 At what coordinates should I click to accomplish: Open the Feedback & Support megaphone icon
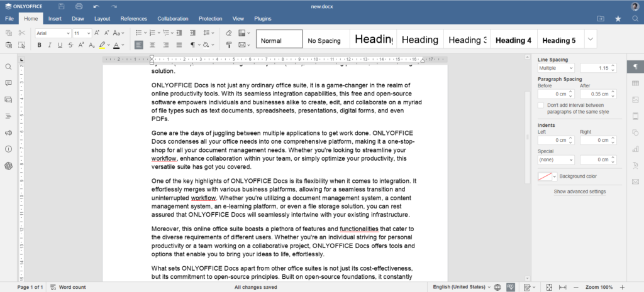point(8,132)
